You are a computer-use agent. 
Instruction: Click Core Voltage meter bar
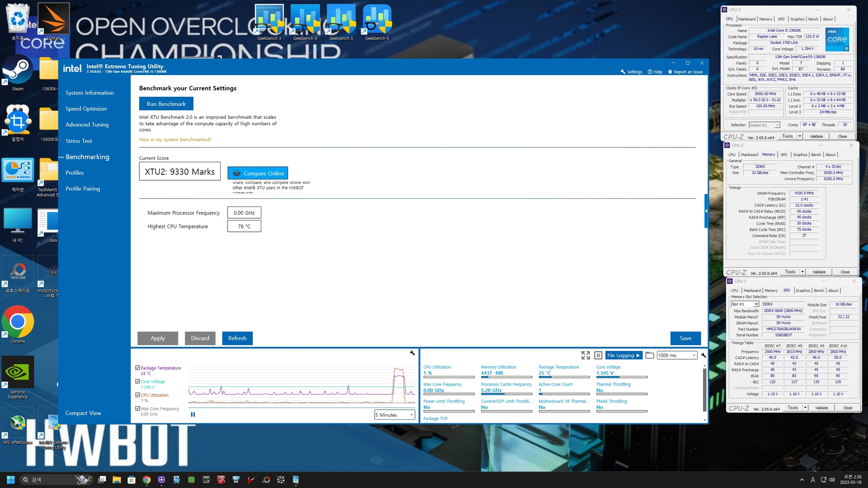[622, 377]
